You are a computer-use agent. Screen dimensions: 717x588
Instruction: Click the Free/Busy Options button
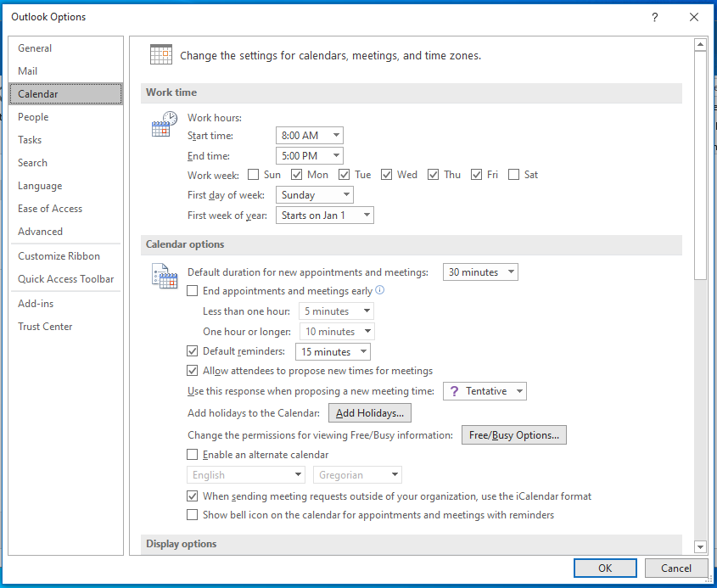[514, 434]
